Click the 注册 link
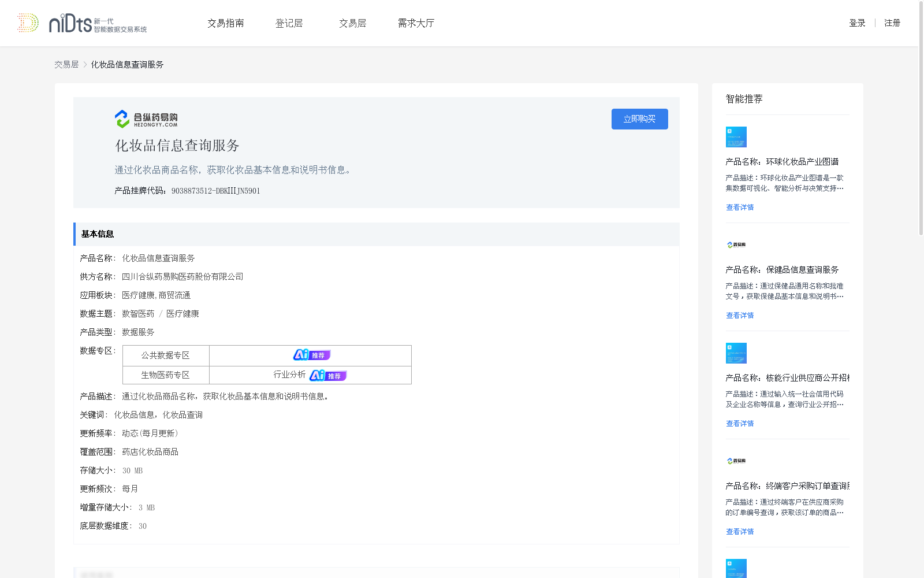924x578 pixels. [x=892, y=23]
